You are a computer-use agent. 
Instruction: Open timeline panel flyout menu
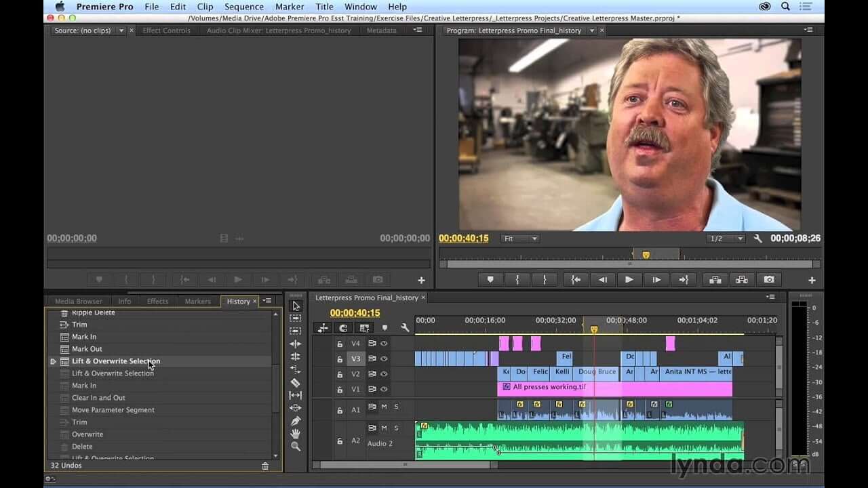coord(770,297)
